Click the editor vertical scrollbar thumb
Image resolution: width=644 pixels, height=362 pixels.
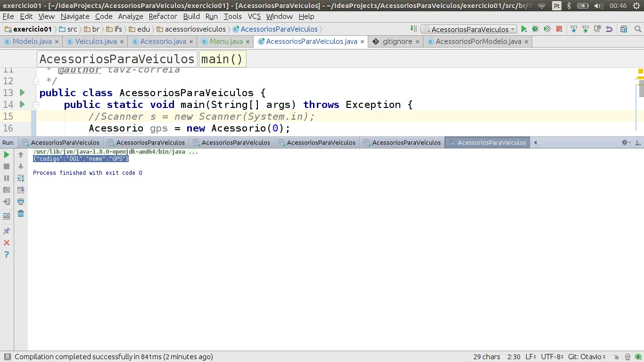click(642, 89)
